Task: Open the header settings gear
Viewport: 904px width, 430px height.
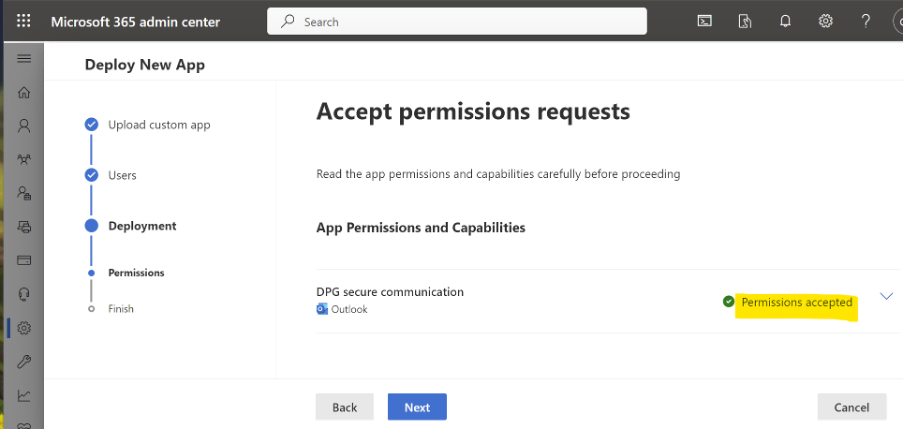Action: (826, 21)
